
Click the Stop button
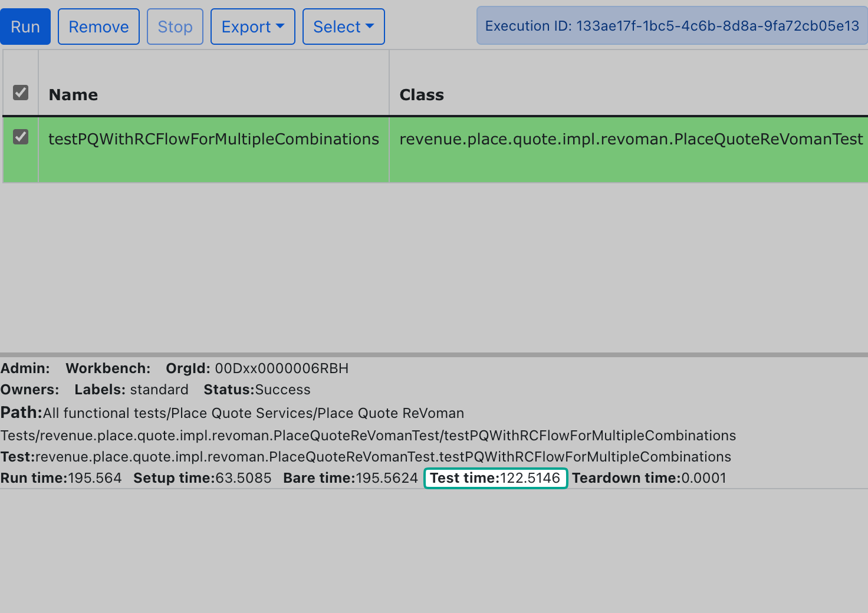(175, 27)
